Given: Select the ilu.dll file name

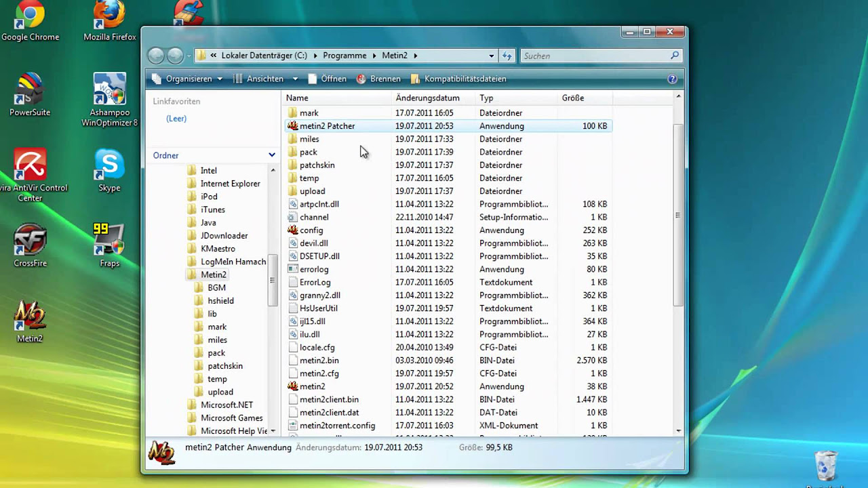Looking at the screenshot, I should 310,335.
